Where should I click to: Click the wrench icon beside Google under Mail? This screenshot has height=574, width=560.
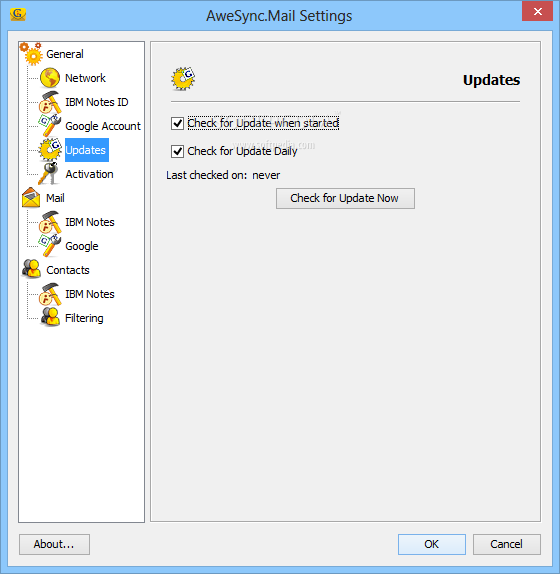(x=50, y=246)
